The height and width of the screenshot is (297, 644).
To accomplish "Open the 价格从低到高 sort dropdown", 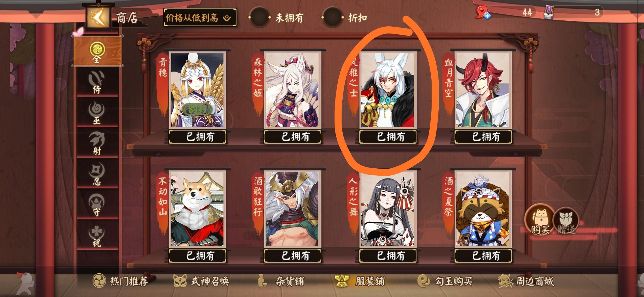I will click(x=200, y=18).
